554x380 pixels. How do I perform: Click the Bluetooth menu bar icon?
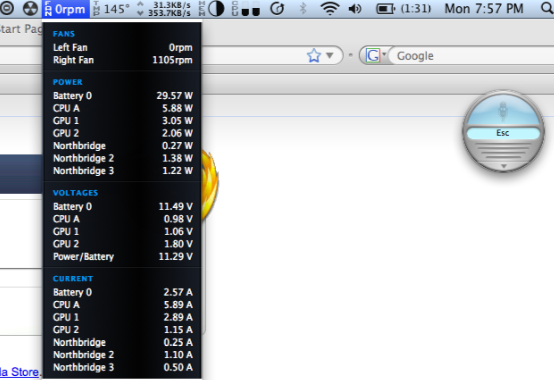point(303,9)
